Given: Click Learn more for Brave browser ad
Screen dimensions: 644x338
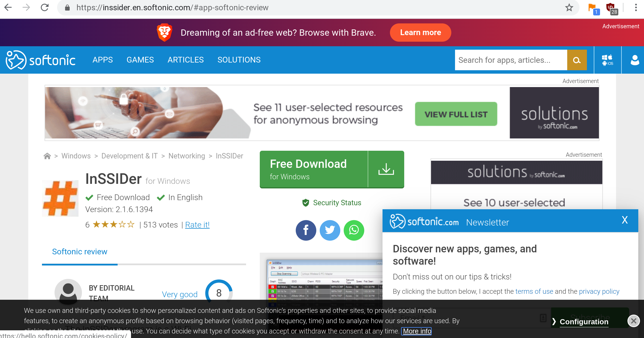Looking at the screenshot, I should (x=421, y=32).
